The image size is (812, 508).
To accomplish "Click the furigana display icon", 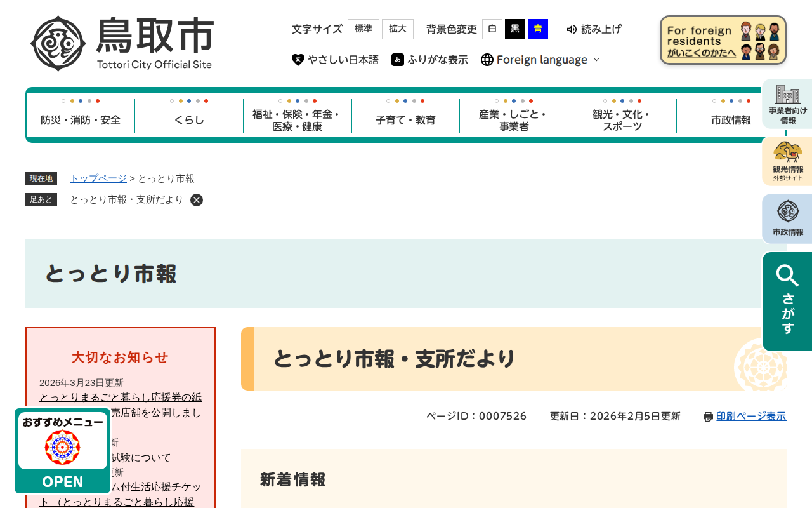I will 398,60.
